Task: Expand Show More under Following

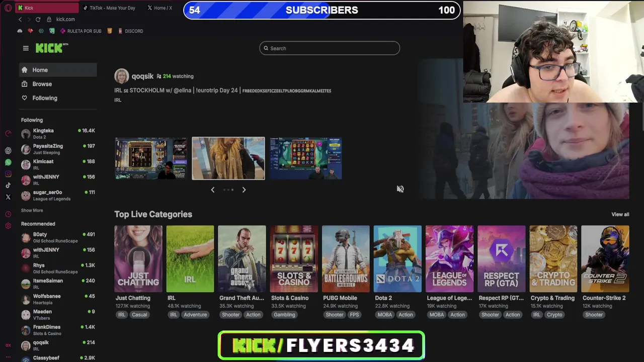Action: [x=32, y=210]
